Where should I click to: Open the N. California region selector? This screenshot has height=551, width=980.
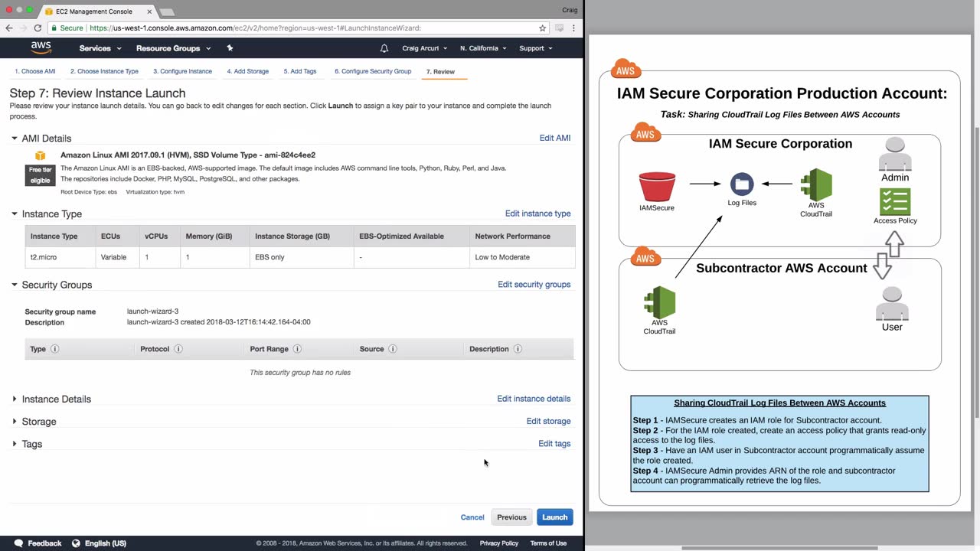pyautogui.click(x=483, y=48)
